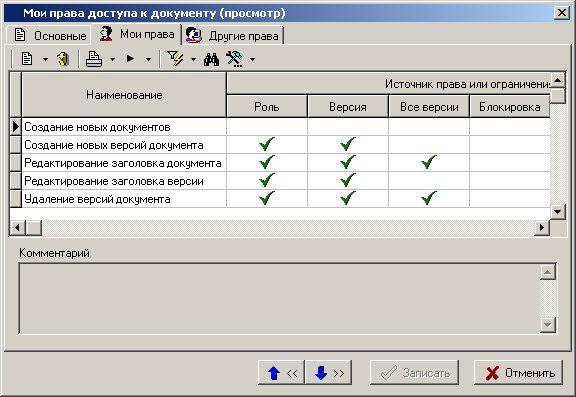The image size is (576, 397).
Task: Click the filter with lightning icon
Action: coord(176,59)
